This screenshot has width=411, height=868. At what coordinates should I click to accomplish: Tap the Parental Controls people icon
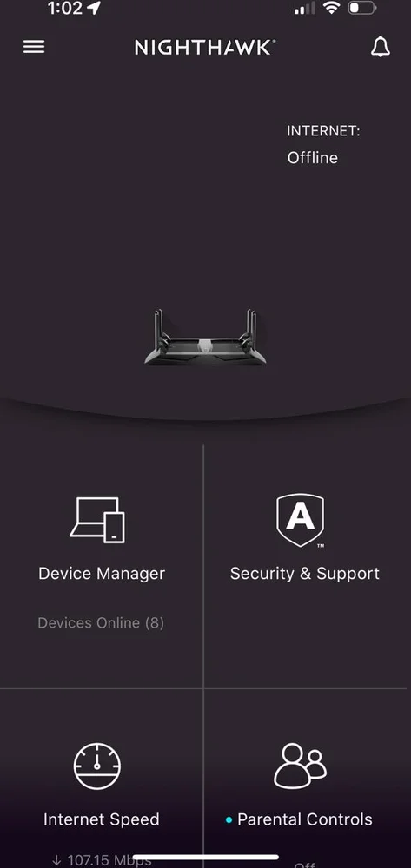(301, 766)
